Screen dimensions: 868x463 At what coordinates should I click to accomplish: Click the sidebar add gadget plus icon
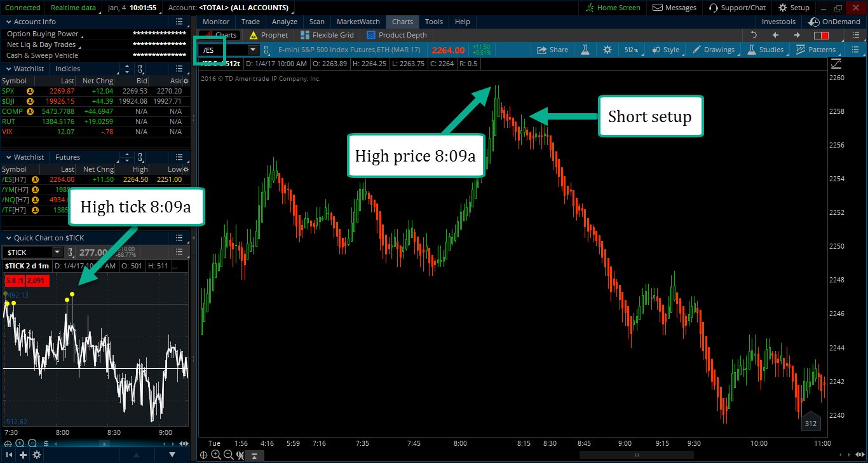tap(24, 455)
